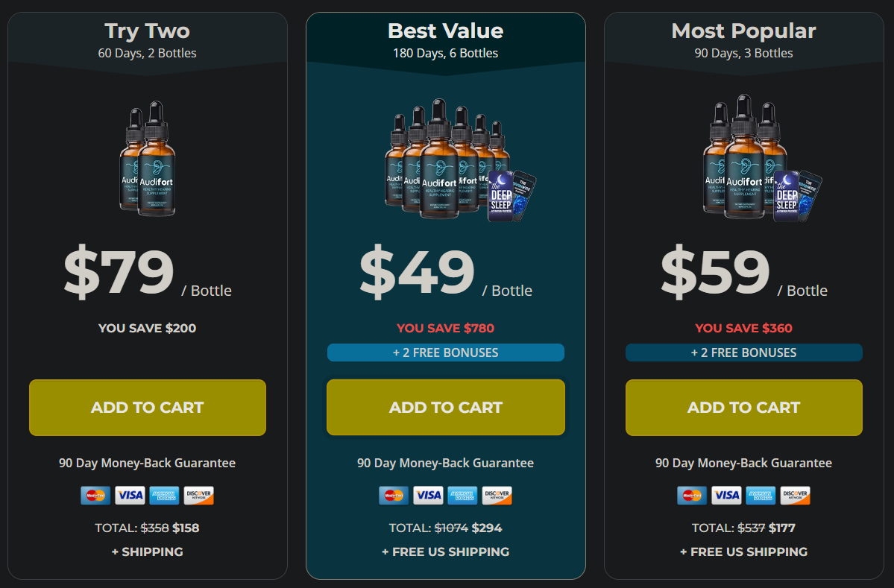Click American Express icon in Most Popular plan
Viewport: 894px width, 588px height.
click(761, 496)
